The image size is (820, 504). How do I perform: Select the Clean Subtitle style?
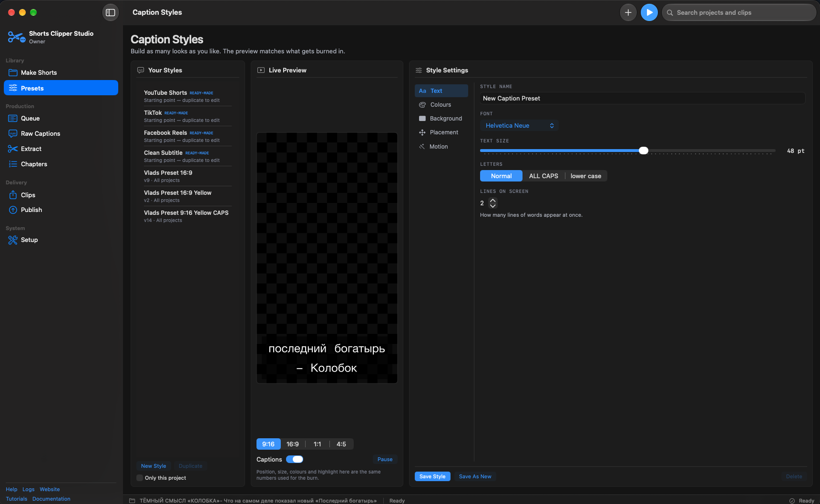188,156
